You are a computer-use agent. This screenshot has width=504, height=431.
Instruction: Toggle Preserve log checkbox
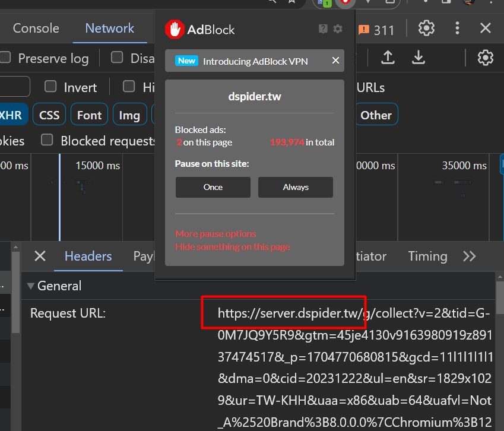click(5, 58)
